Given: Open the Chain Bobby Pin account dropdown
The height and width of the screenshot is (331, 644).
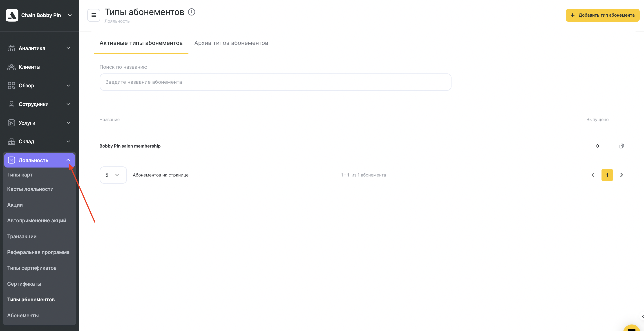Looking at the screenshot, I should click(70, 15).
